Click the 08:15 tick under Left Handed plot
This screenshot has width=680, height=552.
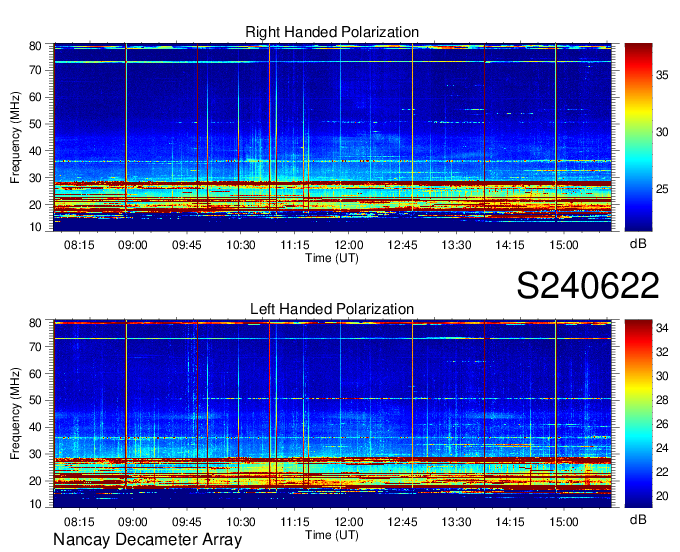pos(79,522)
